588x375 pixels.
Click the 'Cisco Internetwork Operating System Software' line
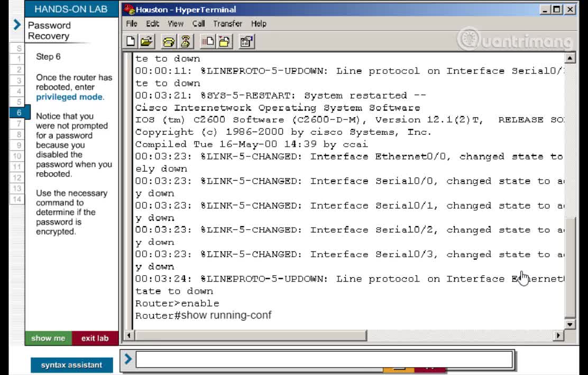coord(278,108)
